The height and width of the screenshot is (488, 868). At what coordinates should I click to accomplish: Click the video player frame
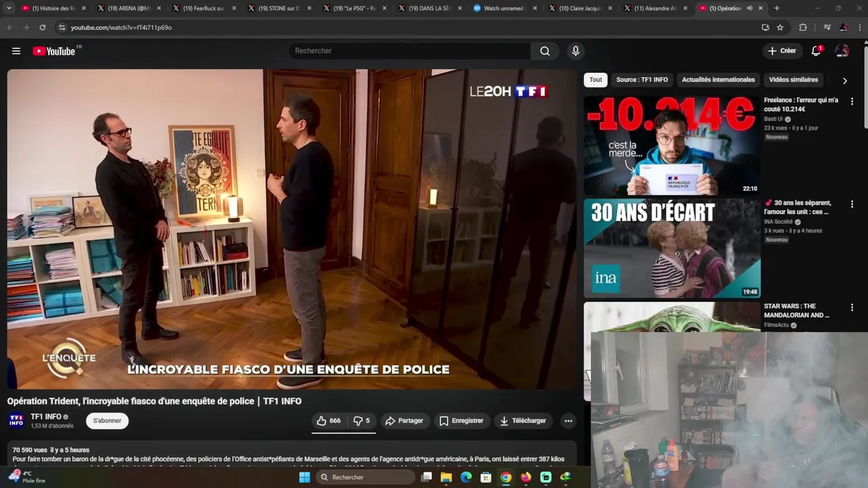(x=292, y=229)
